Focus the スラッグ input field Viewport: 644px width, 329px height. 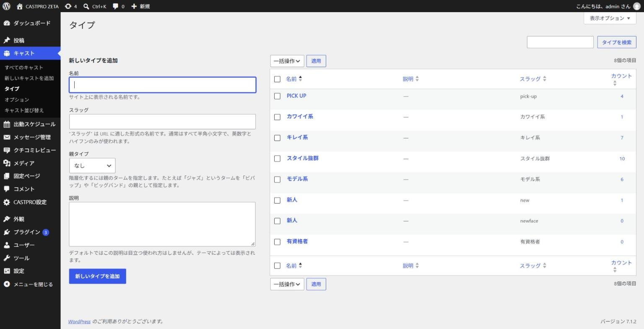(162, 122)
